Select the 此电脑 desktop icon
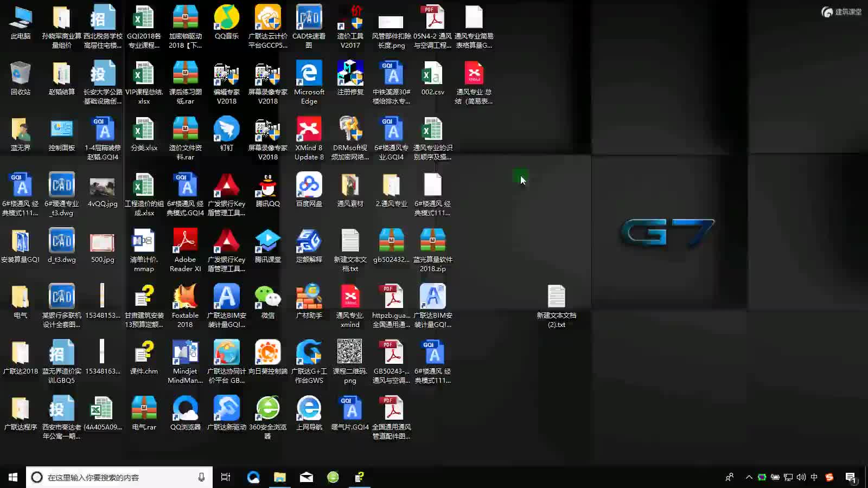This screenshot has height=488, width=868. (21, 23)
